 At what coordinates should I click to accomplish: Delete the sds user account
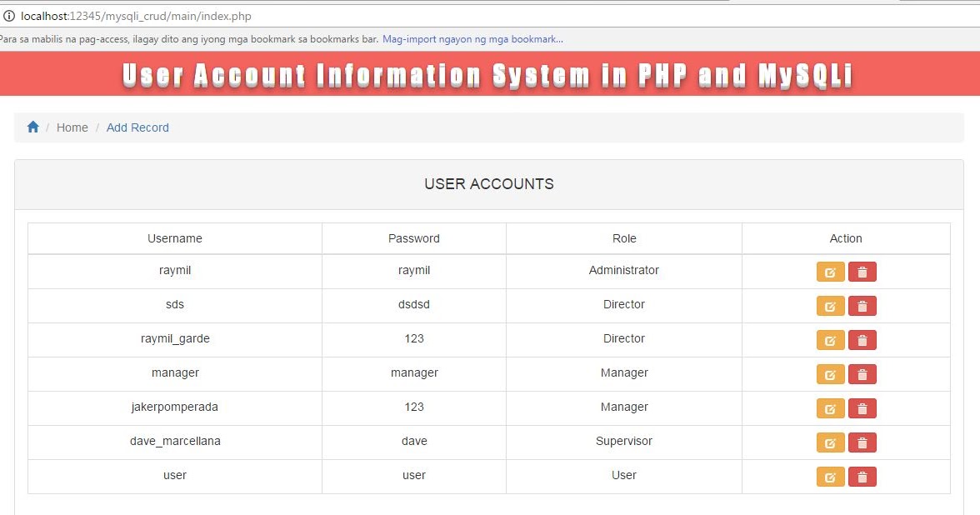(x=862, y=305)
